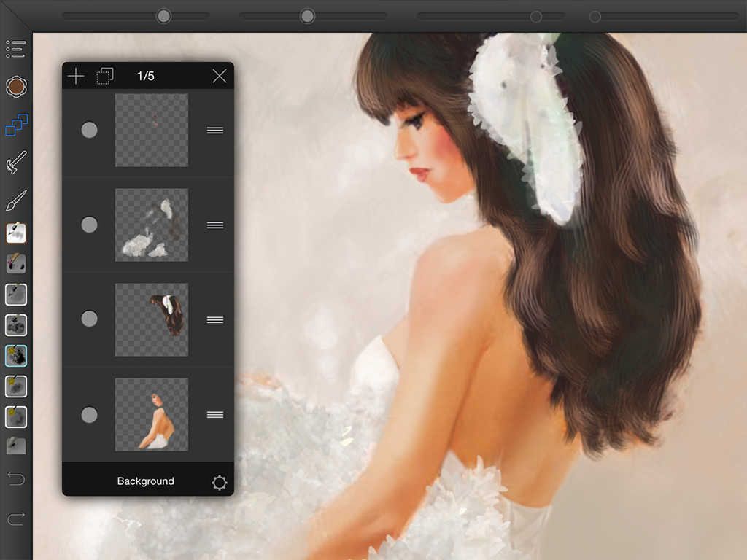Click the second top slider handle

coord(307,16)
